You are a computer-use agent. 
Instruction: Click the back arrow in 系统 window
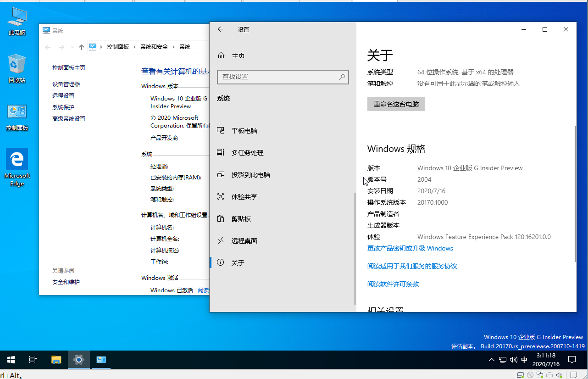48,47
